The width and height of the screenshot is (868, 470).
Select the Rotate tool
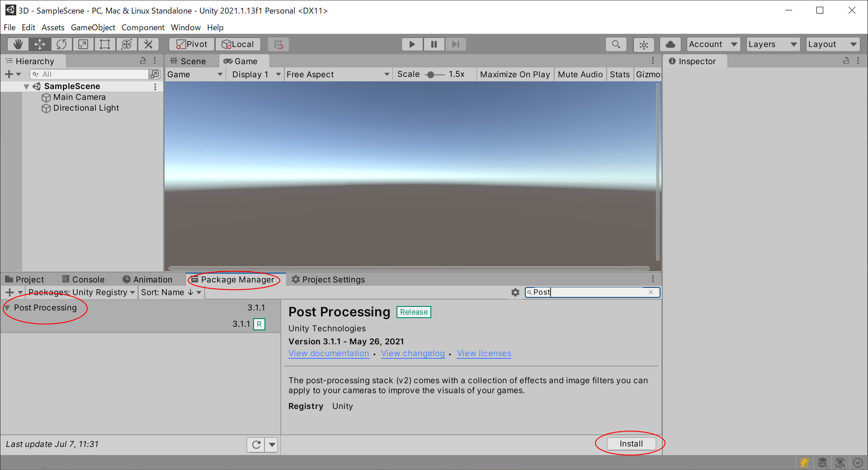61,44
